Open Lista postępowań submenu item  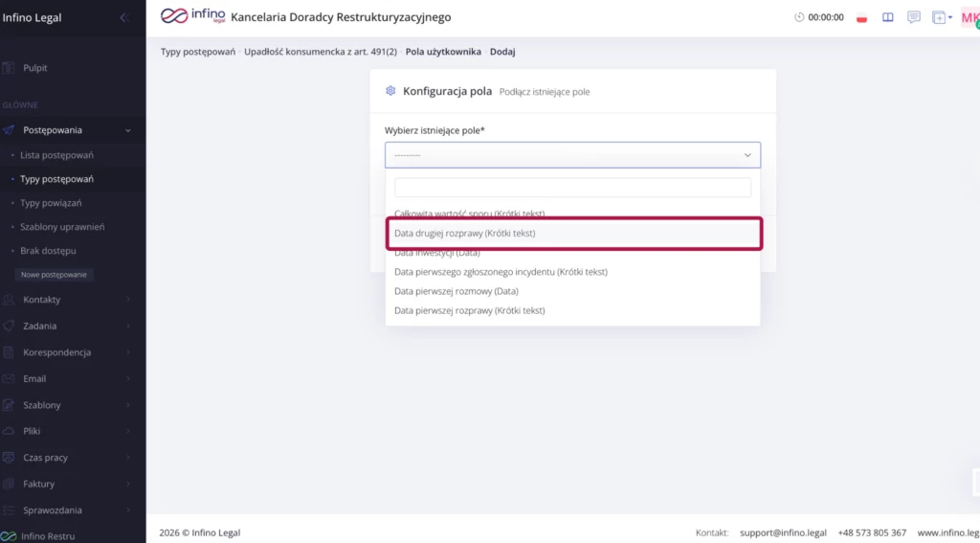coord(56,154)
